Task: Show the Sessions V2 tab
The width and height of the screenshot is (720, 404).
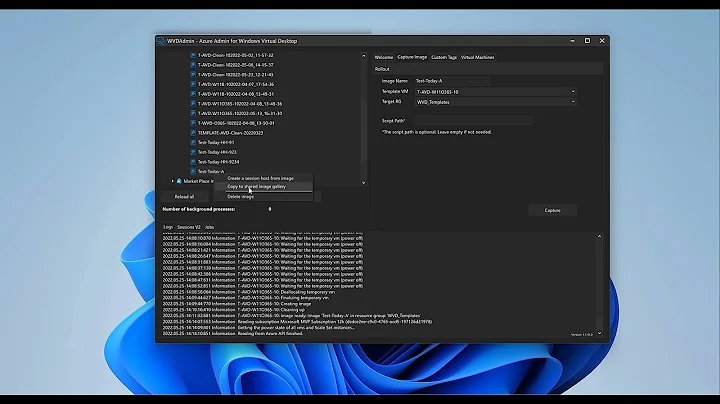Action: 189,227
